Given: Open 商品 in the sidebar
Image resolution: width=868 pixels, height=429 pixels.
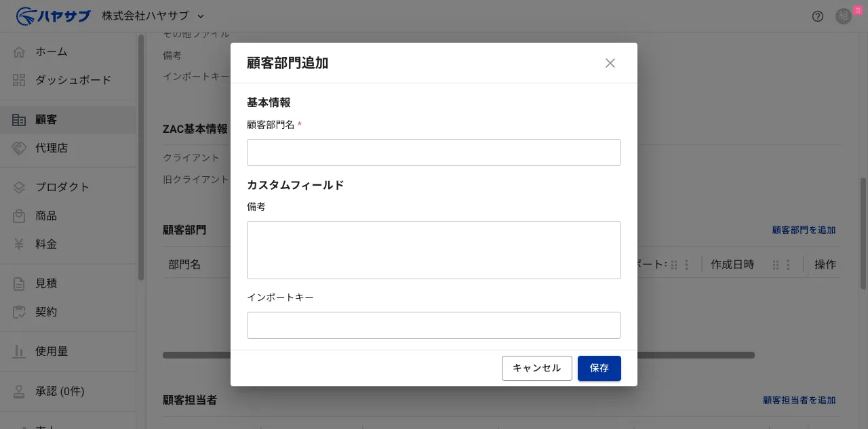Looking at the screenshot, I should tap(68, 216).
